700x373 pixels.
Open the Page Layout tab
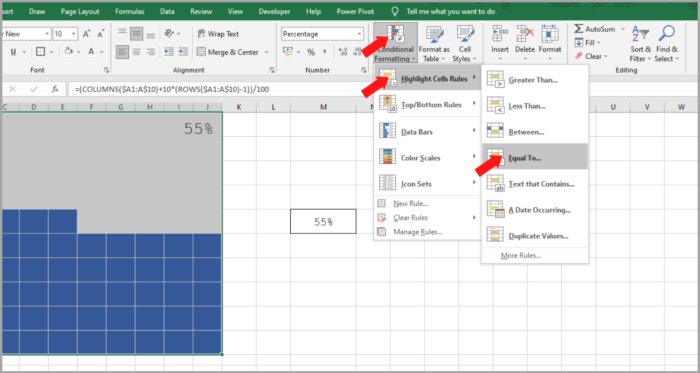click(x=80, y=12)
